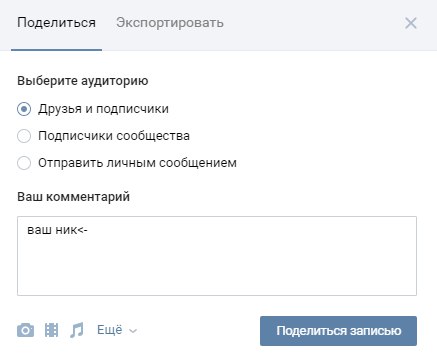Place cursor after the ваш ник<- text
437x361 pixels.
tap(89, 230)
